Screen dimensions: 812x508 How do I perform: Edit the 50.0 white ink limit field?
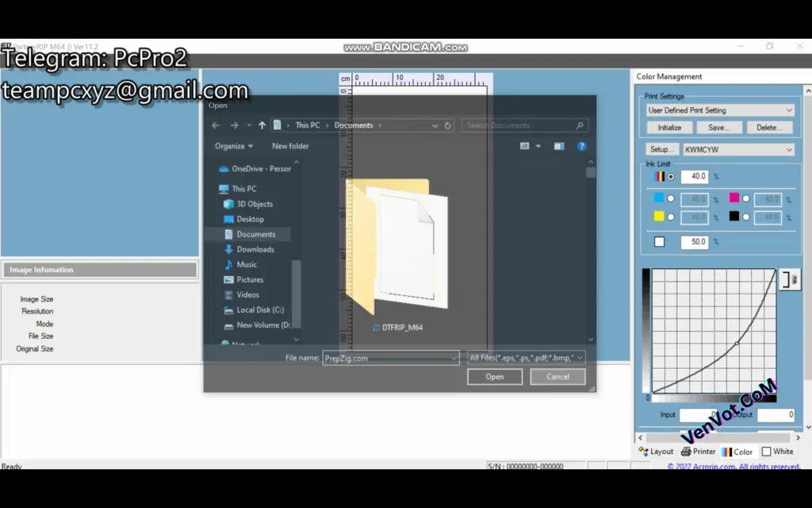pyautogui.click(x=695, y=241)
